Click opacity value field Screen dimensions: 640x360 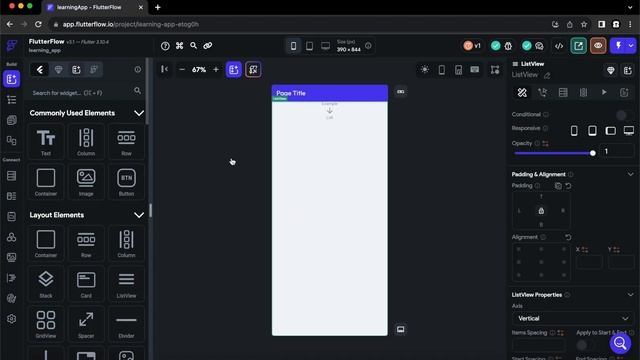(x=618, y=151)
